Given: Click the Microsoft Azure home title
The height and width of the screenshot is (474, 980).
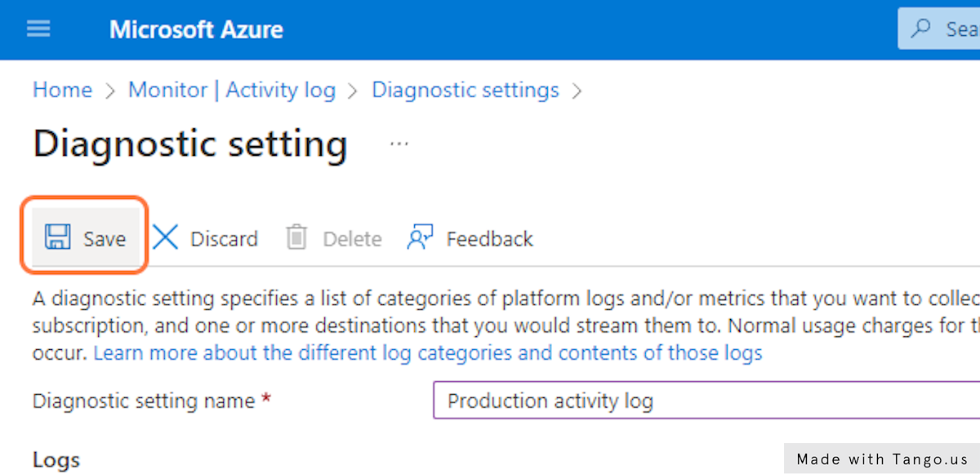Looking at the screenshot, I should (196, 30).
